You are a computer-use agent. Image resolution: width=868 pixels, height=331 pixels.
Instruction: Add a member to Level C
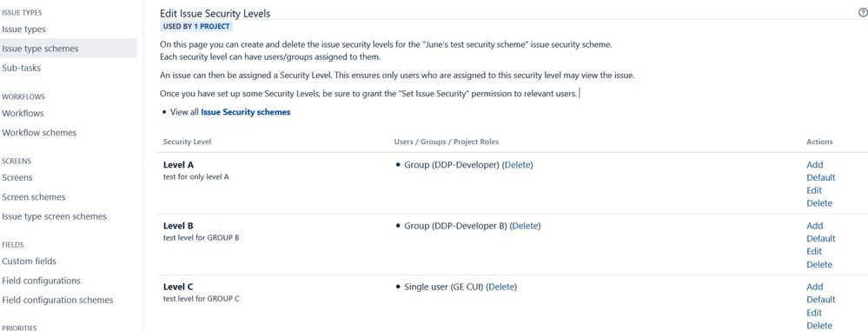coord(815,287)
